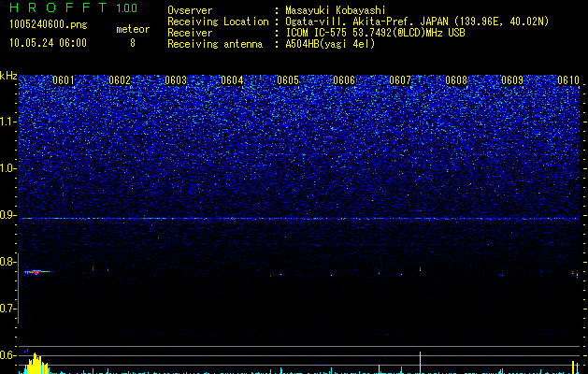Click the 0605 time marker
588x374 pixels.
[288, 80]
